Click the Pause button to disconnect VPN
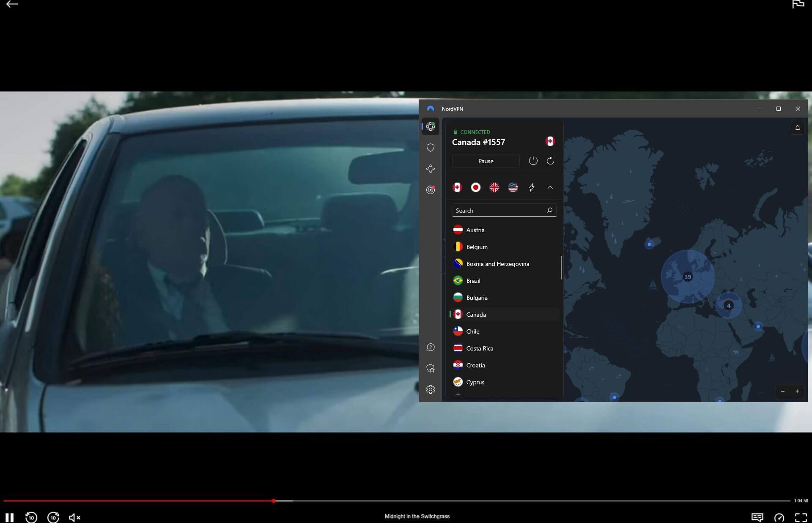812x523 pixels. [486, 160]
